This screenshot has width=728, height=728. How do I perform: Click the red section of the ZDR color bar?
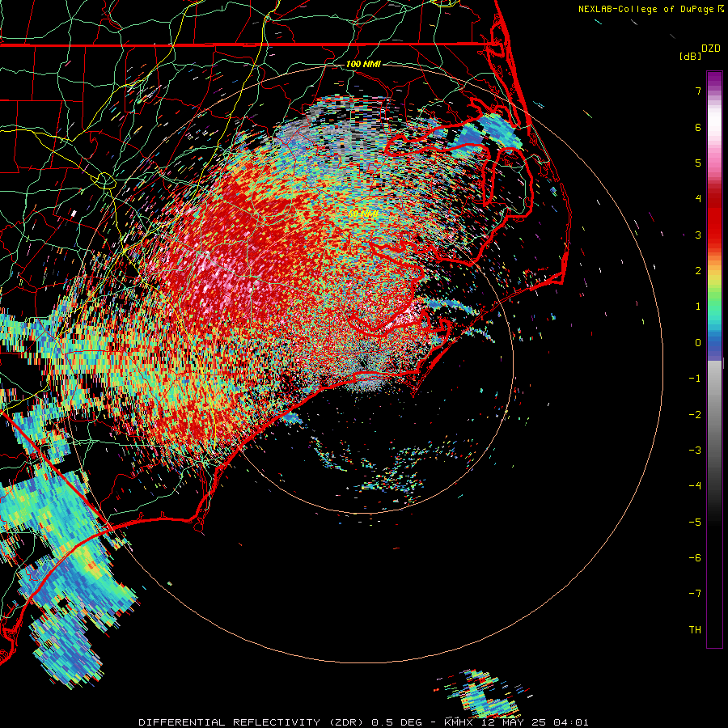(x=714, y=218)
